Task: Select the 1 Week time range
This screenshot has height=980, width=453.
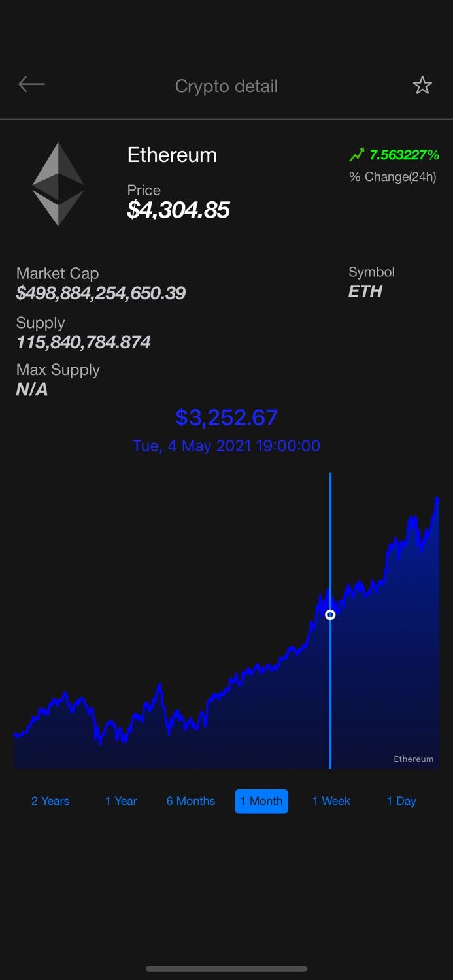Action: point(331,801)
